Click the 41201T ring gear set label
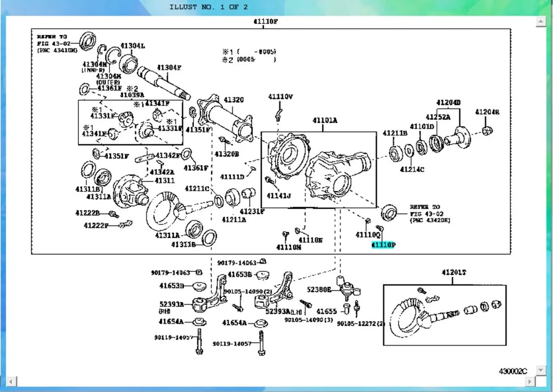This screenshot has height=392, width=553. [454, 272]
